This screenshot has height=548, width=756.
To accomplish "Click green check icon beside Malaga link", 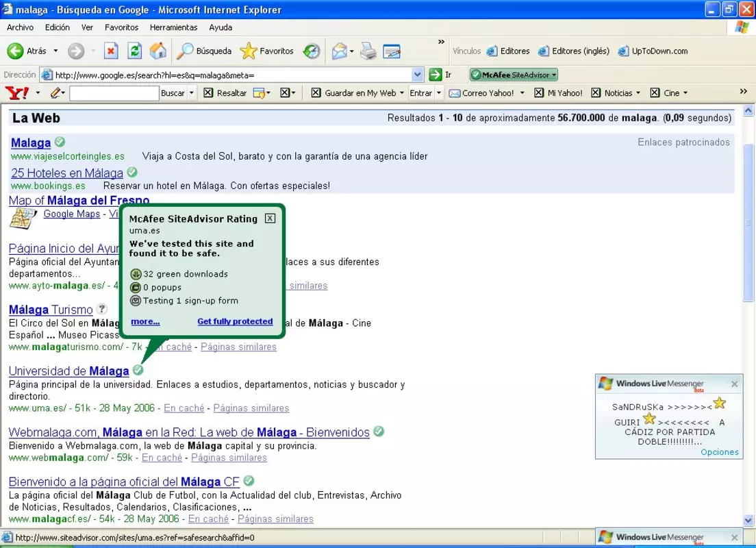I will click(60, 142).
